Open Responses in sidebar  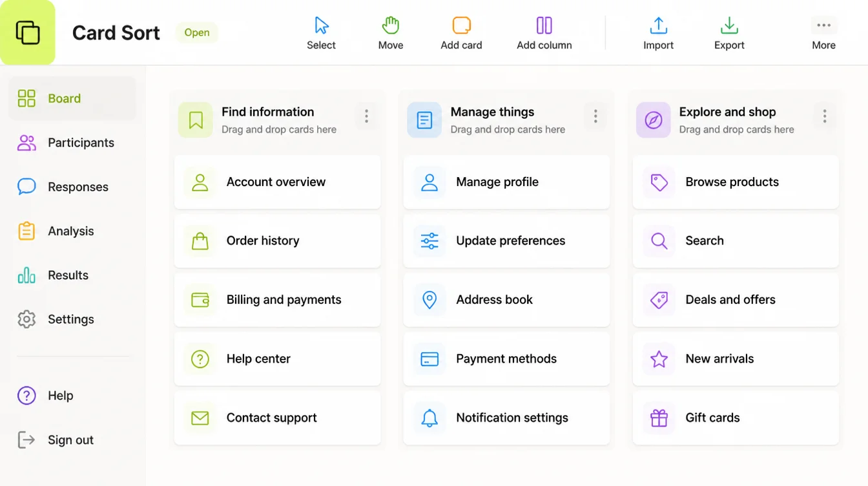(x=72, y=187)
